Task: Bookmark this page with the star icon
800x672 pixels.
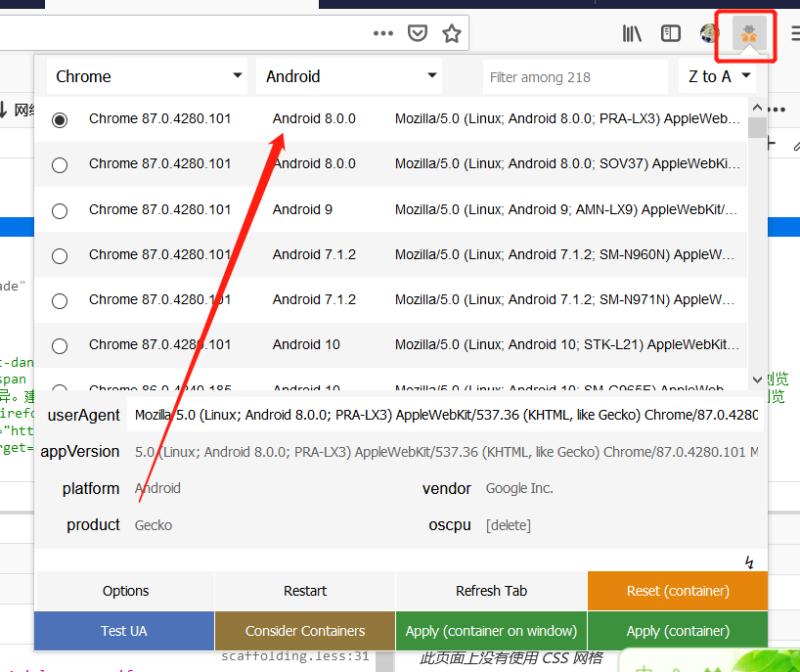Action: (452, 33)
